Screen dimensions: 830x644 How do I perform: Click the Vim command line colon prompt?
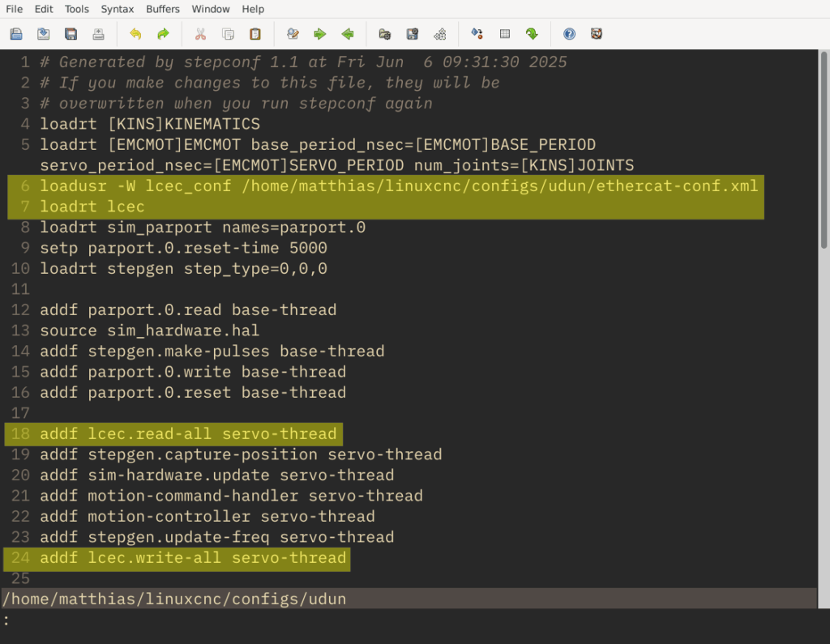click(6, 620)
